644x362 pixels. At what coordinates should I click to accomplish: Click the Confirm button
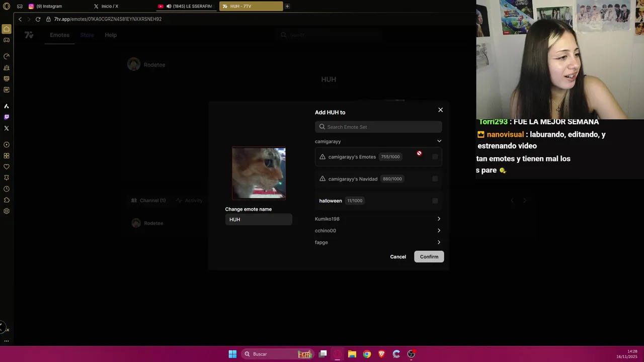429,257
